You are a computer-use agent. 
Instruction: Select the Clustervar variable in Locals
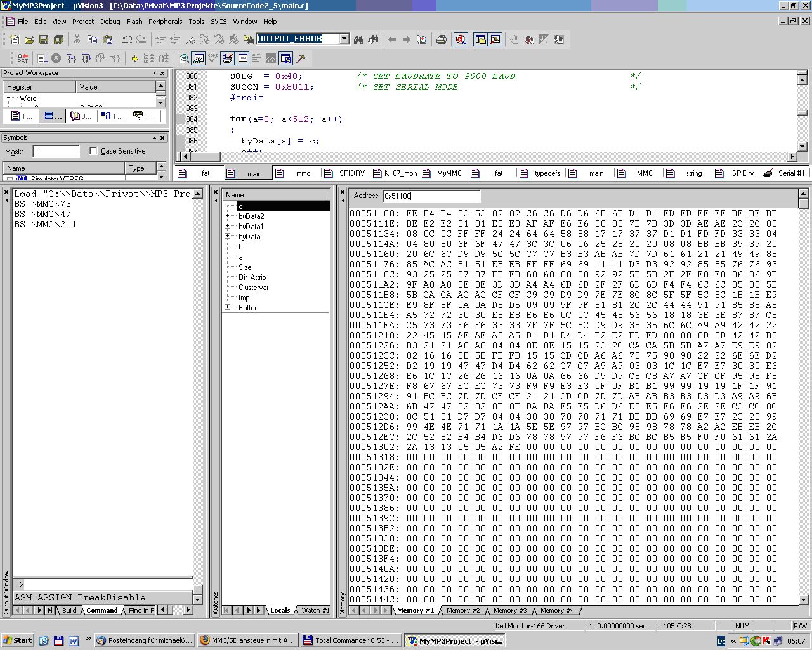click(x=253, y=288)
